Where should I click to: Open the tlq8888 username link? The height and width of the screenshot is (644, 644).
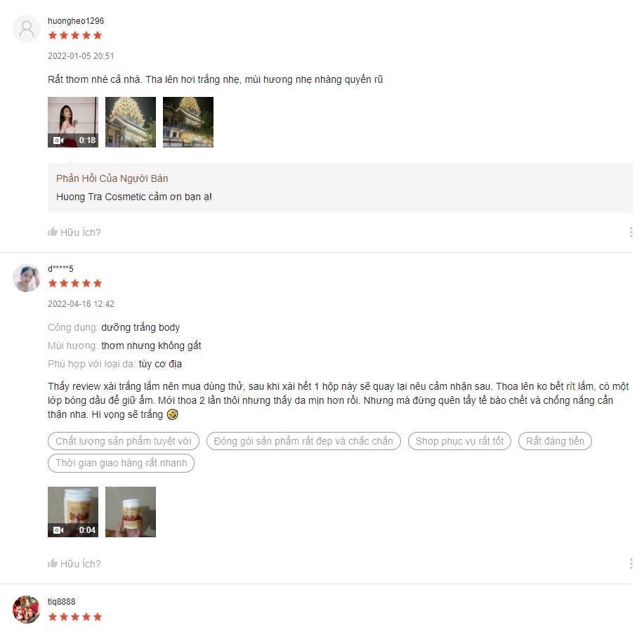(x=62, y=602)
